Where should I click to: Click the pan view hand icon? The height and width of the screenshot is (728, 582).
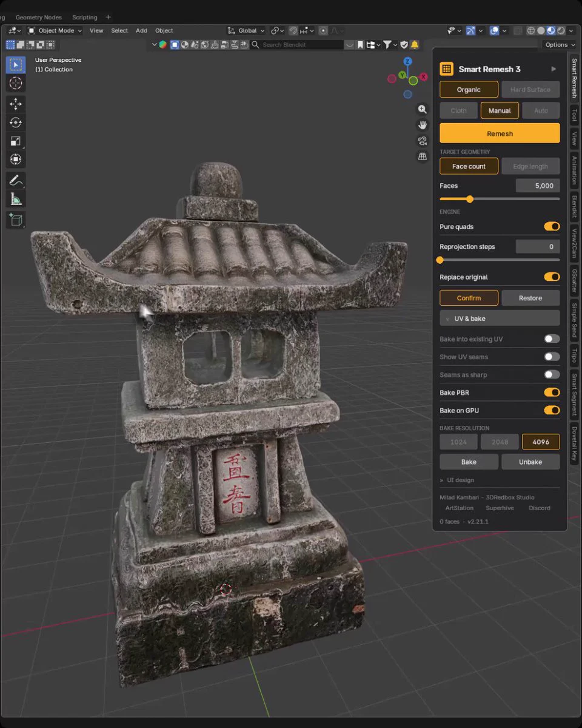[x=423, y=125]
